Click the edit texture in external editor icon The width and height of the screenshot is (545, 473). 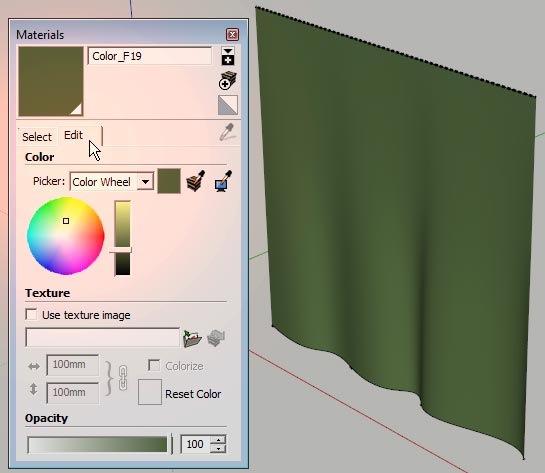[216, 338]
